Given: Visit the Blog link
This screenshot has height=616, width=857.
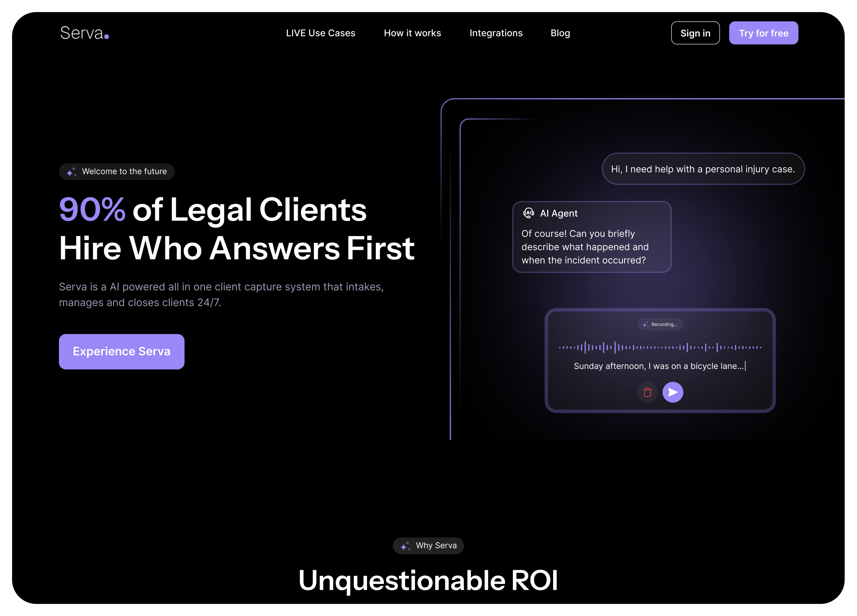Looking at the screenshot, I should [x=560, y=33].
